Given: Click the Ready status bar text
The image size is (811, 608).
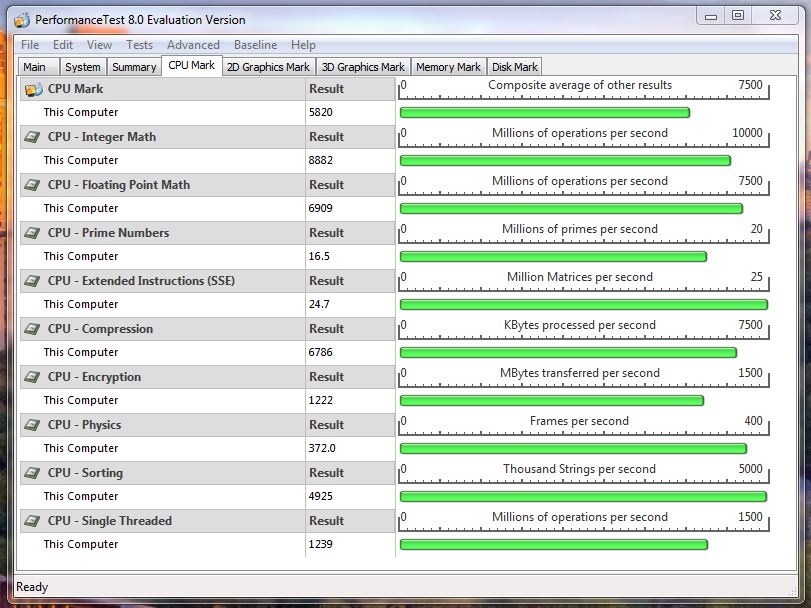Looking at the screenshot, I should [32, 587].
